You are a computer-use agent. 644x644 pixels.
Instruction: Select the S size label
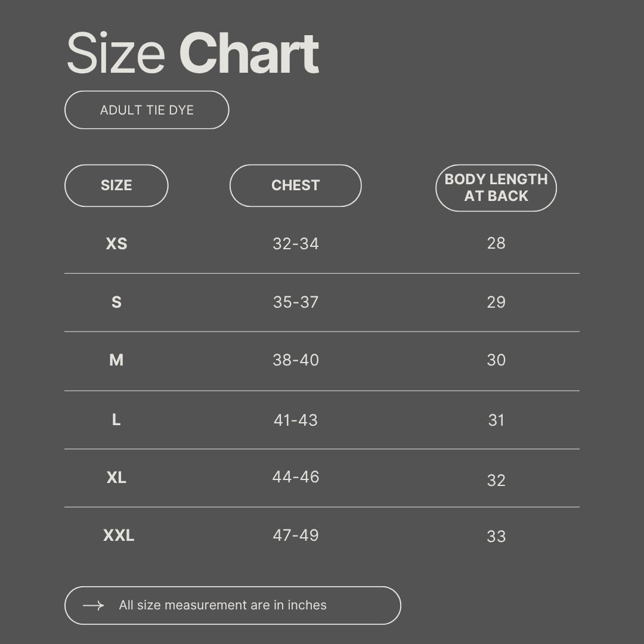pyautogui.click(x=116, y=302)
